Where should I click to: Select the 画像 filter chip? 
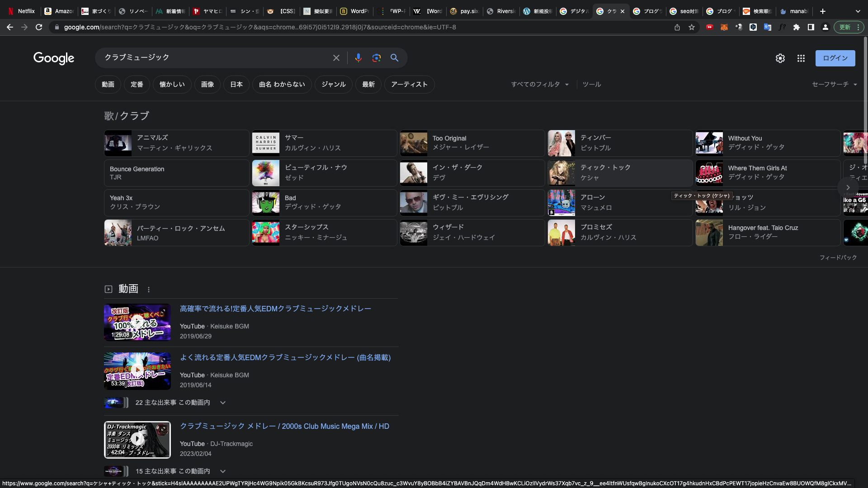(x=208, y=84)
